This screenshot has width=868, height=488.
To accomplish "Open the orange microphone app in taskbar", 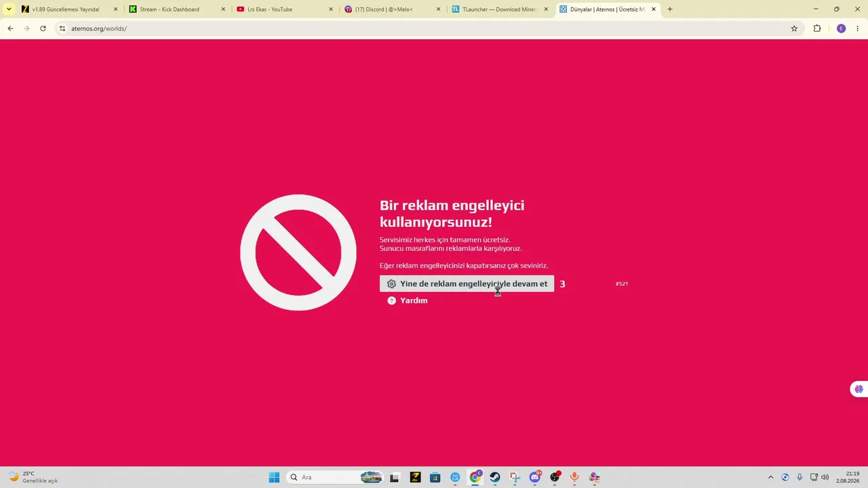I will click(x=575, y=477).
